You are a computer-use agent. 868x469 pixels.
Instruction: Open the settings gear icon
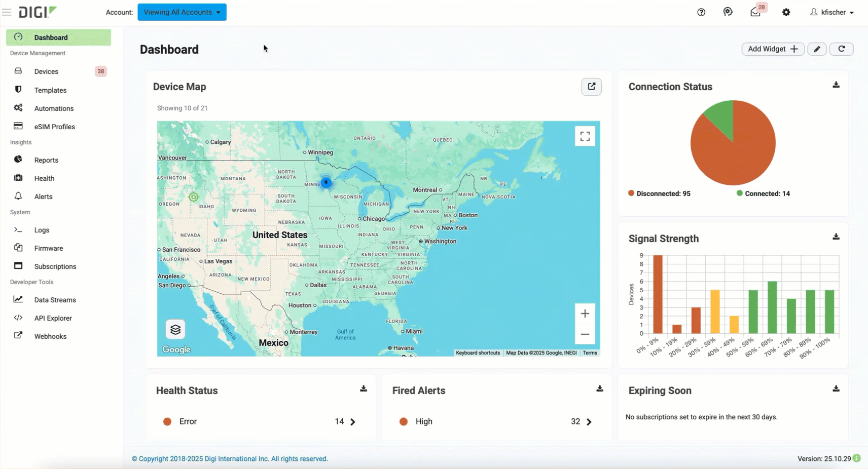tap(786, 12)
